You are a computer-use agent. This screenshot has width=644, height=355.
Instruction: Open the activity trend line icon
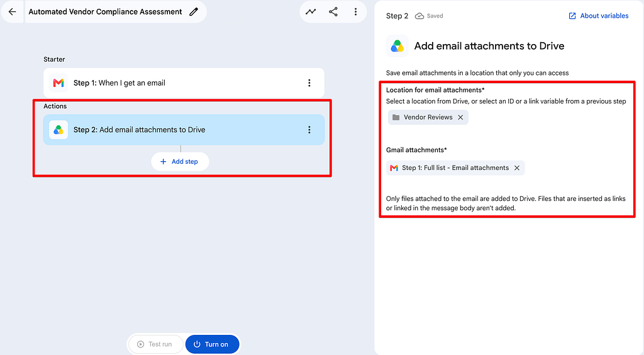point(311,11)
